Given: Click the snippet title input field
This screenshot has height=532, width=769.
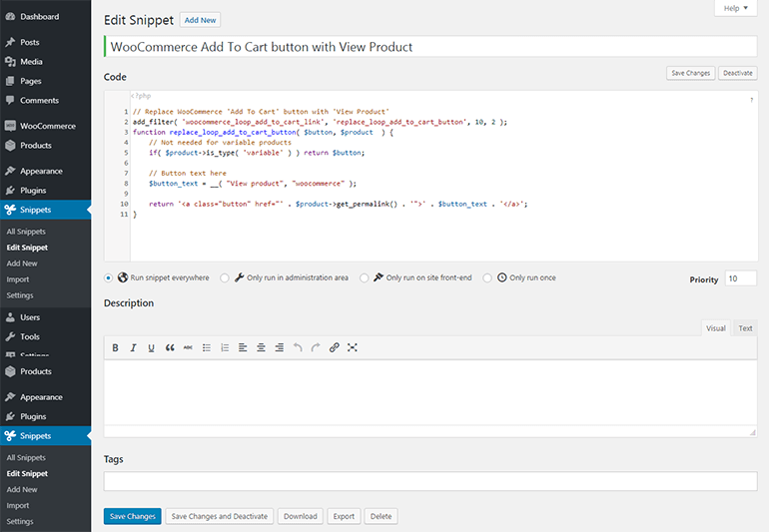Looking at the screenshot, I should tap(430, 47).
